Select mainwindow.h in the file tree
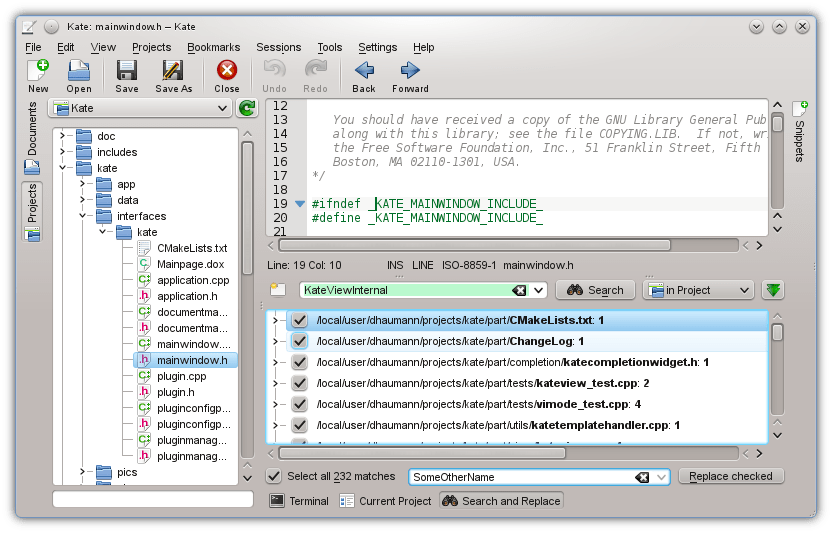Viewport: 832px width, 533px height. [x=186, y=360]
